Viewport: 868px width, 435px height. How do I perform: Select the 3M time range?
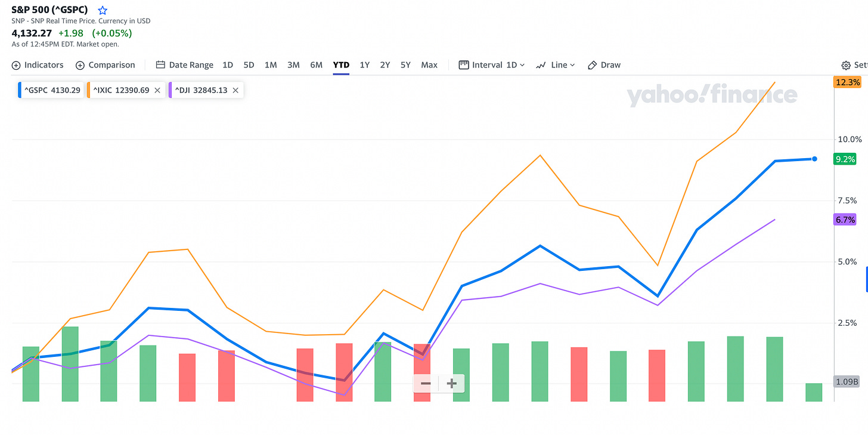pyautogui.click(x=293, y=65)
